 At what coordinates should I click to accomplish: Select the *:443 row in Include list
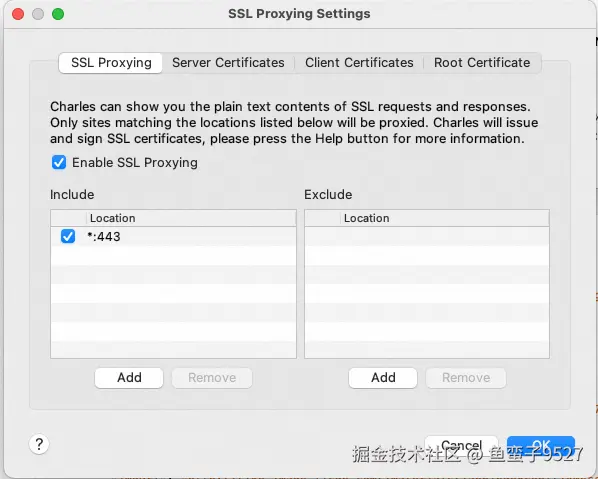174,236
